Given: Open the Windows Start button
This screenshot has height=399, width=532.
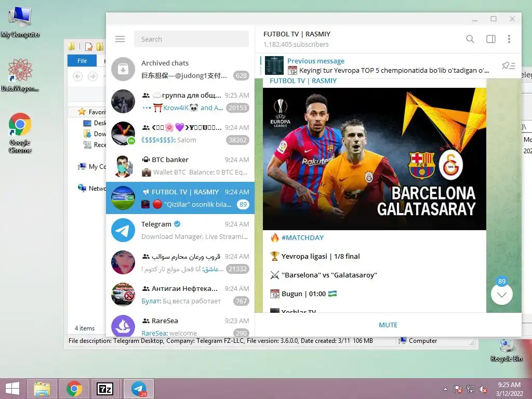Looking at the screenshot, I should (x=12, y=389).
